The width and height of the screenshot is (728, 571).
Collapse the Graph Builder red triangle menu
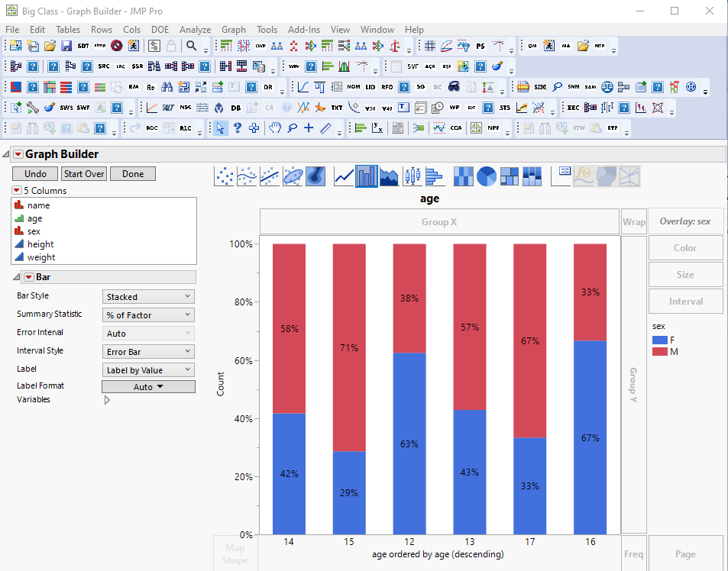(17, 153)
